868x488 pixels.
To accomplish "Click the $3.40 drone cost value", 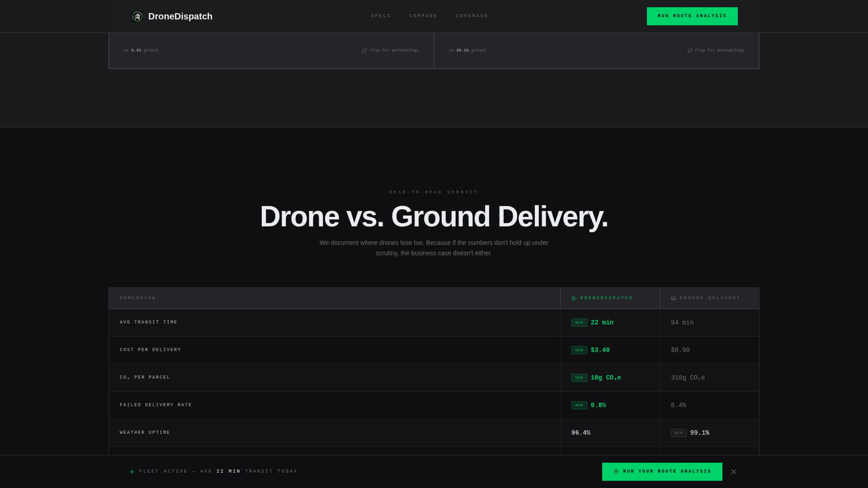I will click(600, 350).
